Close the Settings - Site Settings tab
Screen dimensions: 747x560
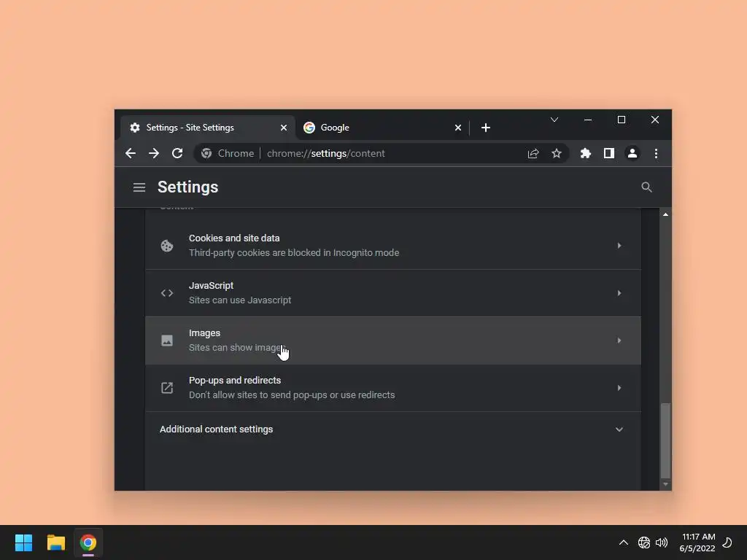point(284,128)
